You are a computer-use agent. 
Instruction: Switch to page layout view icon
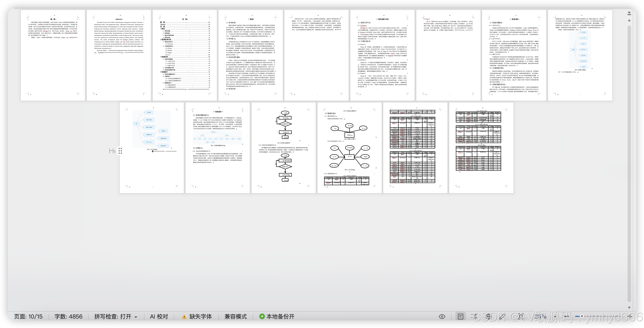pyautogui.click(x=460, y=317)
